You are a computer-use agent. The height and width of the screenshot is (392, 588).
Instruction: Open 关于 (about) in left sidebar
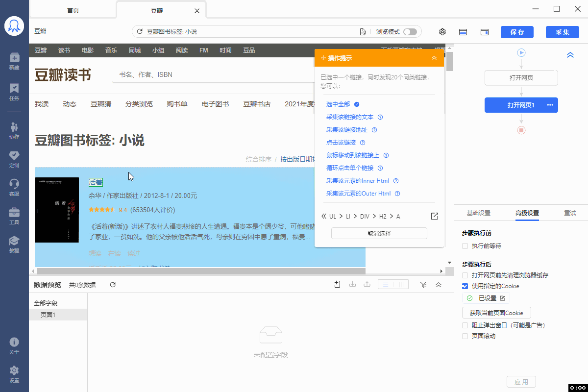pyautogui.click(x=14, y=345)
